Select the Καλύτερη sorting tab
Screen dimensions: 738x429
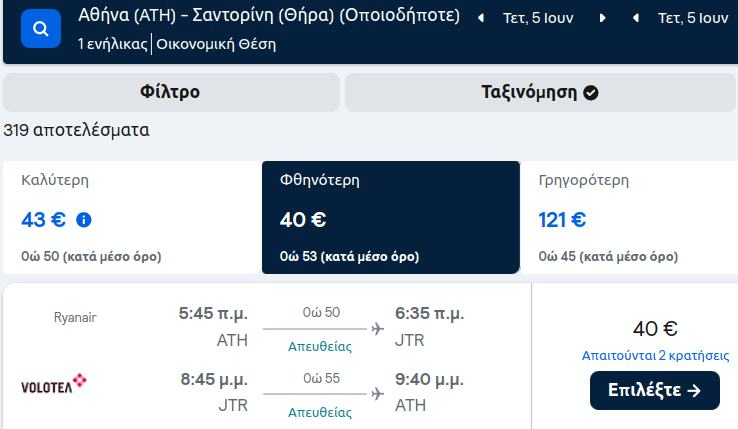coord(132,218)
